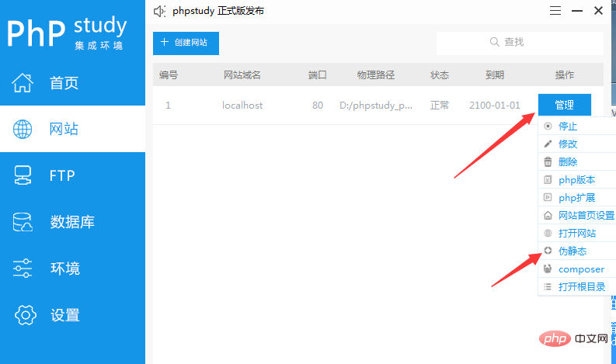Click the house icon beside 网站首页设置

(x=548, y=215)
